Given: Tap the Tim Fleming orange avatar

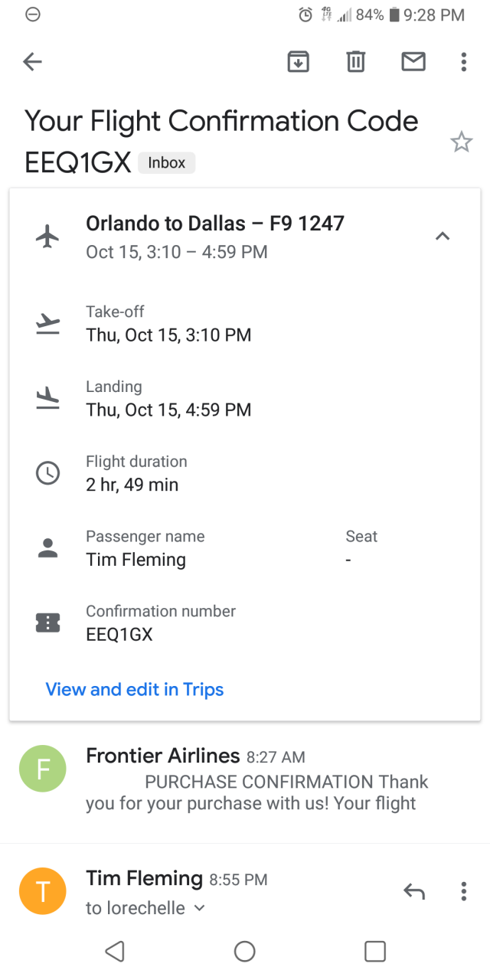Looking at the screenshot, I should [43, 891].
